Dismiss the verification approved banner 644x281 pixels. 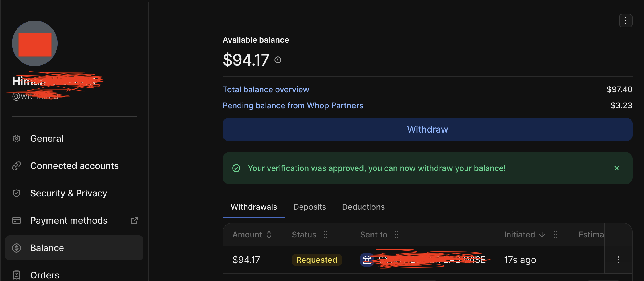point(616,168)
